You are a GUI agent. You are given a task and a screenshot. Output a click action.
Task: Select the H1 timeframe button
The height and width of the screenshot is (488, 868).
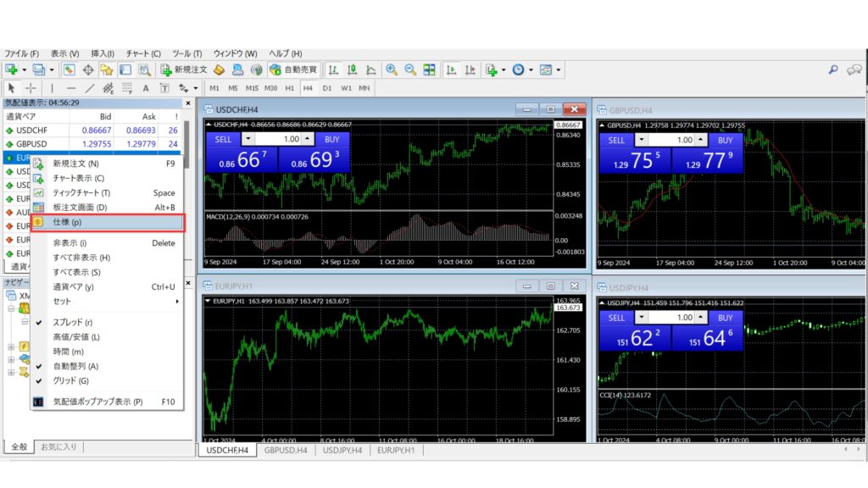290,87
